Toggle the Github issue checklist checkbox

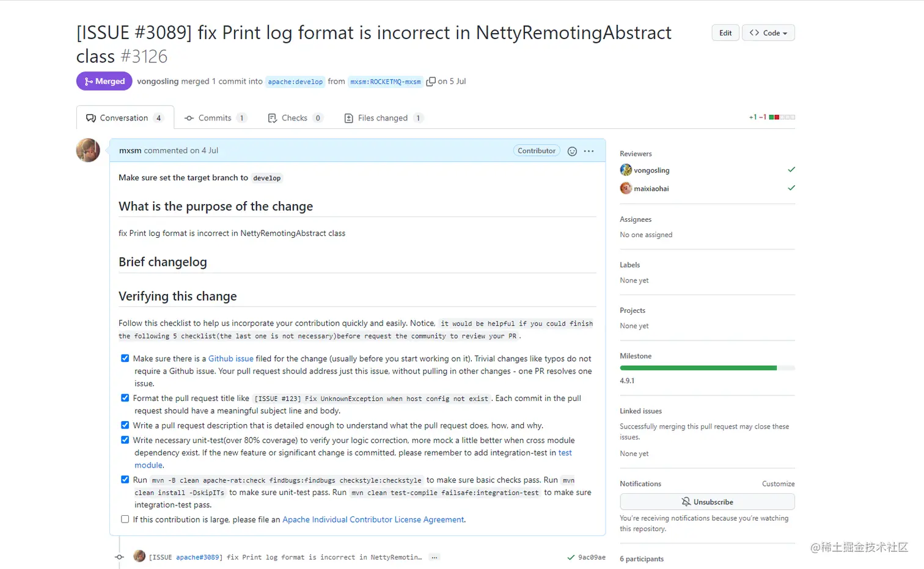coord(125,359)
